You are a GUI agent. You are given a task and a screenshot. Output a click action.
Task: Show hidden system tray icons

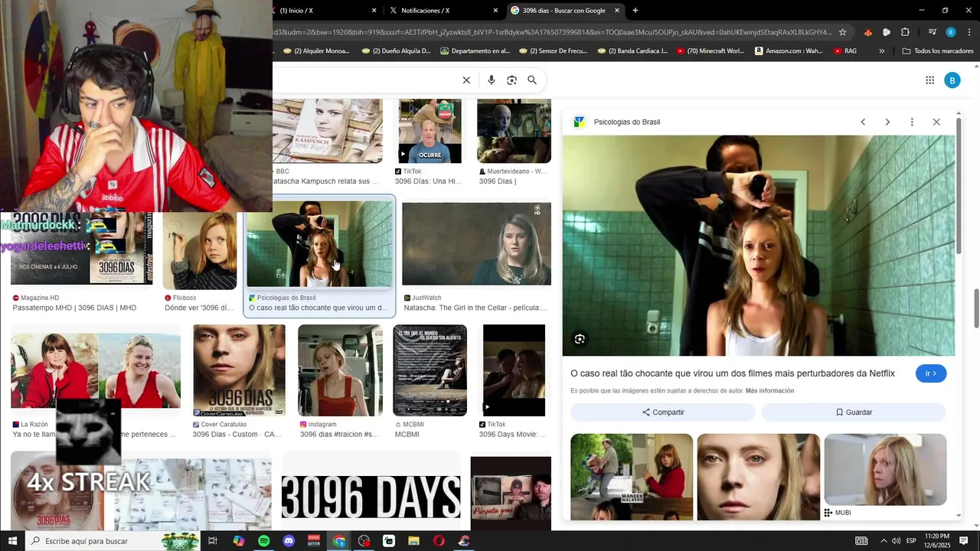click(884, 541)
